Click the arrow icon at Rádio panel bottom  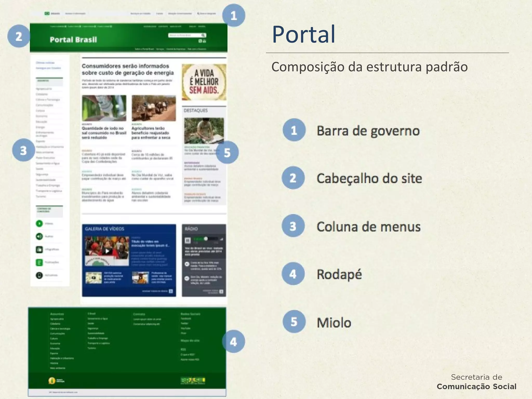(x=221, y=291)
